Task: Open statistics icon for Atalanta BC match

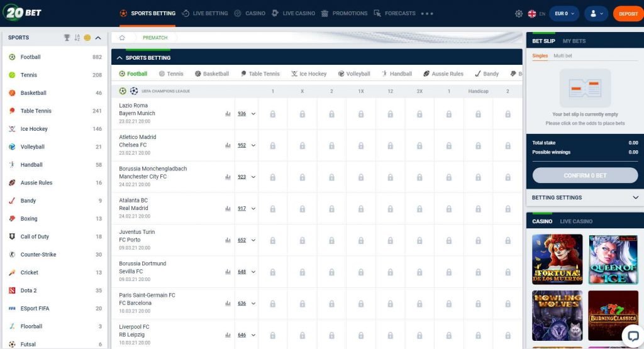Action: 228,209
